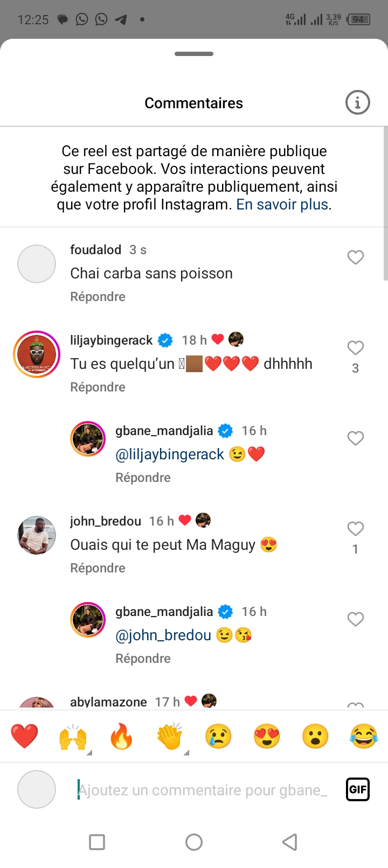Pick the fire emoji reaction
This screenshot has width=388, height=868.
[x=121, y=736]
